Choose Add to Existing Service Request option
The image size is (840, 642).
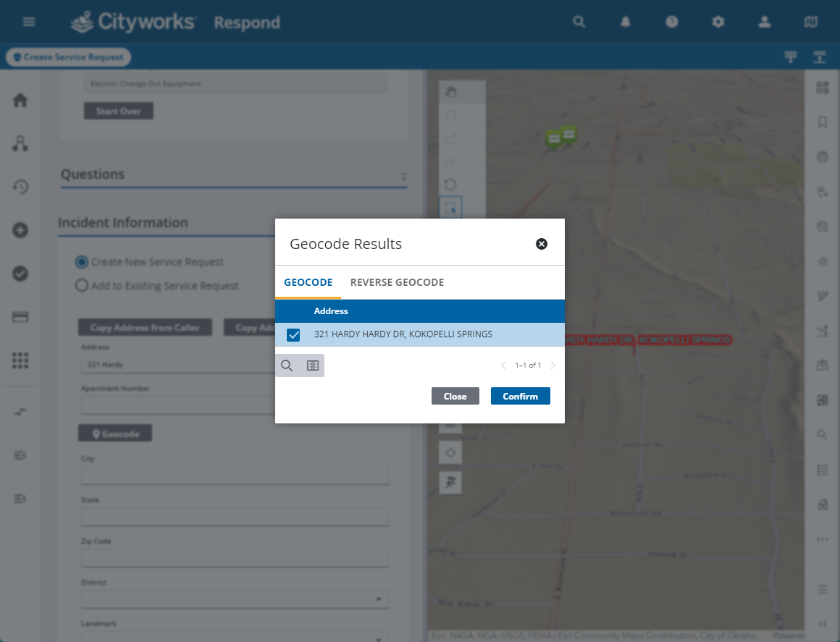click(x=81, y=285)
